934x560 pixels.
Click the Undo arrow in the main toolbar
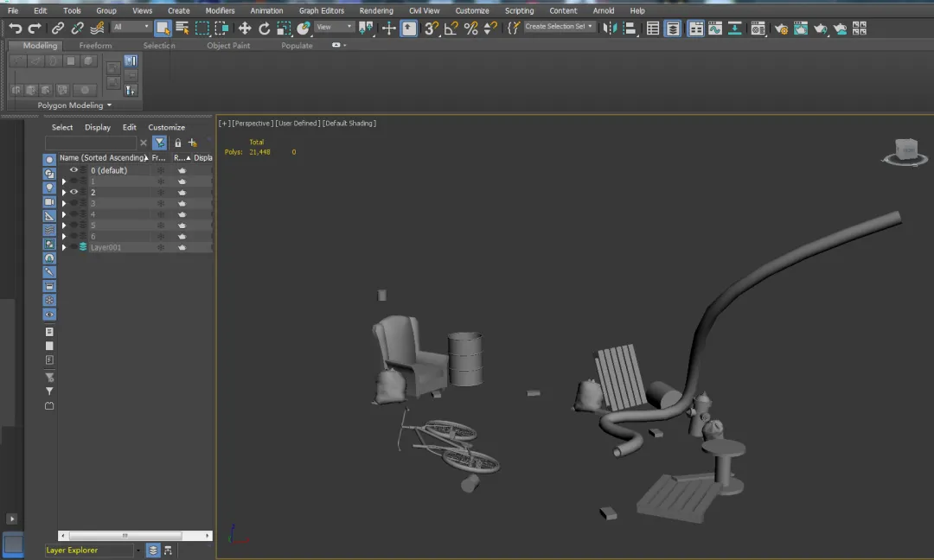[16, 29]
